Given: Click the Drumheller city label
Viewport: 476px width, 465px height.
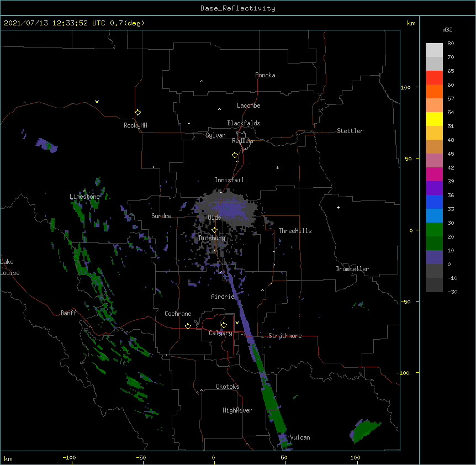Looking at the screenshot, I should coord(352,269).
